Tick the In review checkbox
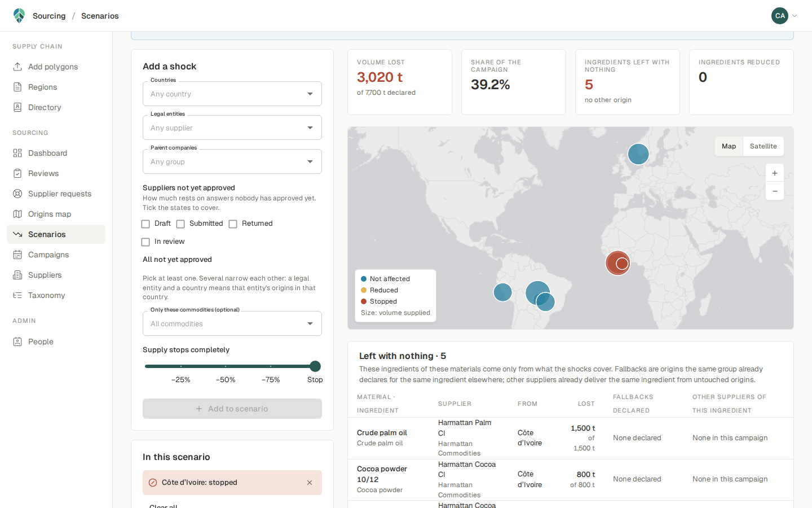 coord(145,242)
